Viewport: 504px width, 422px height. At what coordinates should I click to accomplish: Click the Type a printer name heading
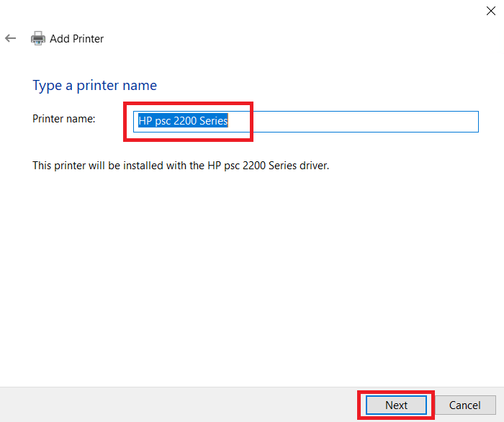tap(94, 86)
